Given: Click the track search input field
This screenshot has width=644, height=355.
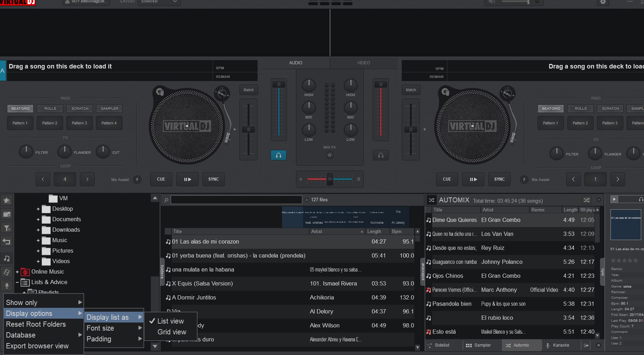Looking at the screenshot, I should 236,200.
